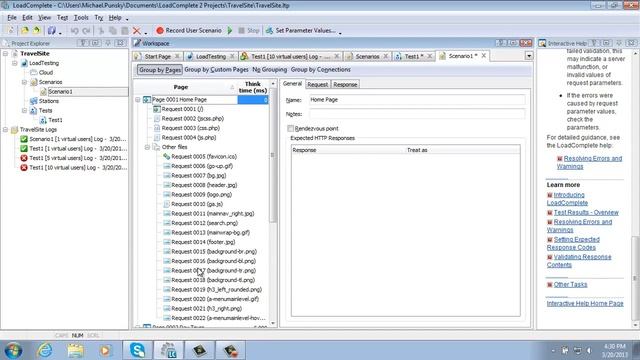
Task: Collapse the Tests tree node
Action: 24,111
